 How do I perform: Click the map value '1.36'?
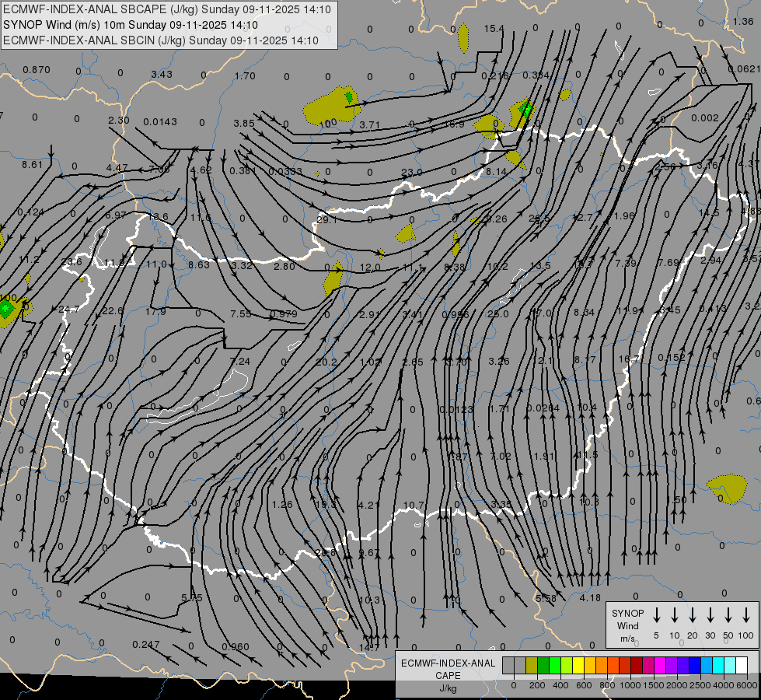(x=744, y=21)
